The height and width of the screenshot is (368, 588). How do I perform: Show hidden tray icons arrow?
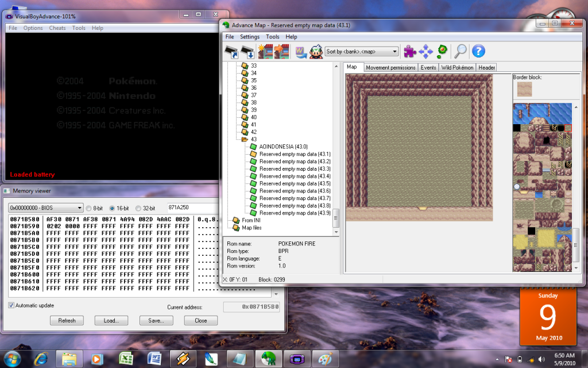click(497, 359)
